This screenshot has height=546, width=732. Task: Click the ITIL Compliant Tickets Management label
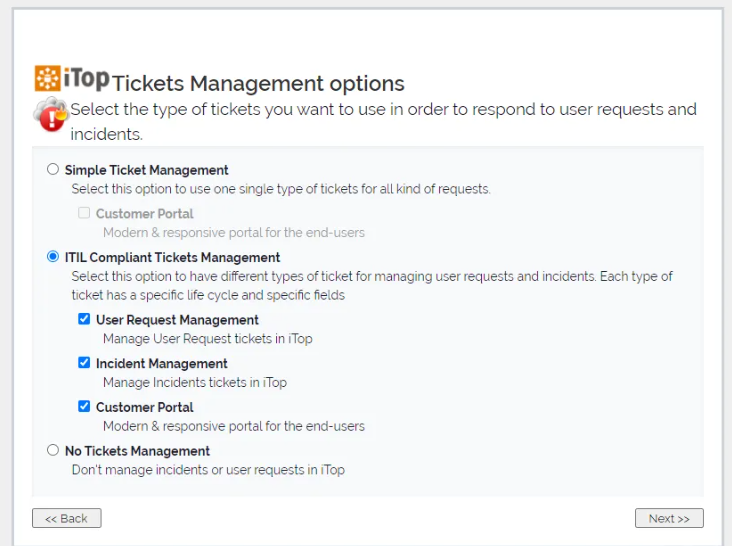[172, 257]
